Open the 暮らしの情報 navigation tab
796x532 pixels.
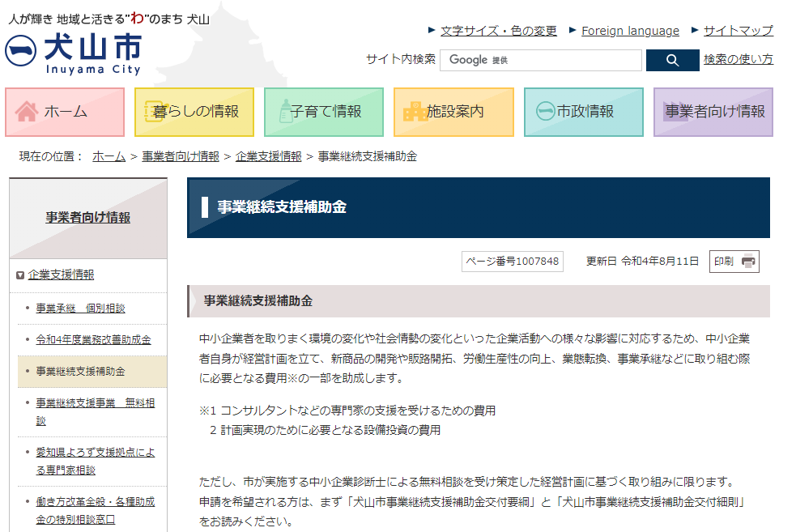coord(194,112)
